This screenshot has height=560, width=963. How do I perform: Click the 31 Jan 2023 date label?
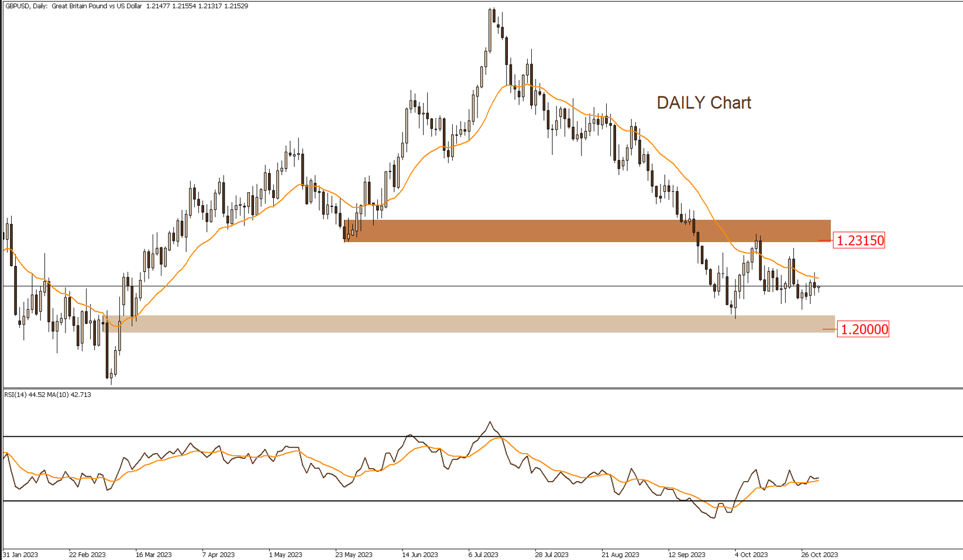pos(21,554)
